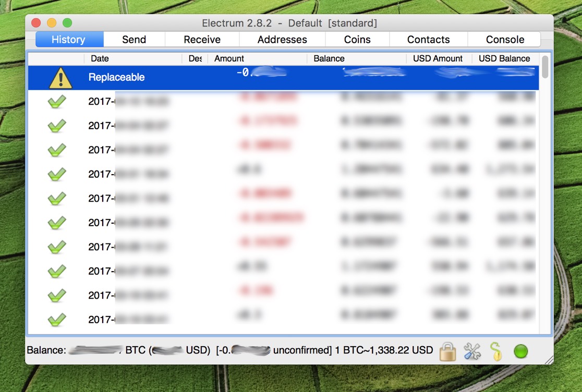Image resolution: width=582 pixels, height=392 pixels.
Task: Click the green network status indicator
Action: point(521,351)
